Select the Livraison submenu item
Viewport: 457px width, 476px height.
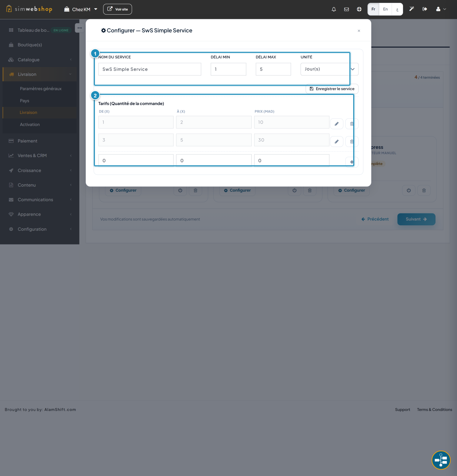pyautogui.click(x=28, y=113)
